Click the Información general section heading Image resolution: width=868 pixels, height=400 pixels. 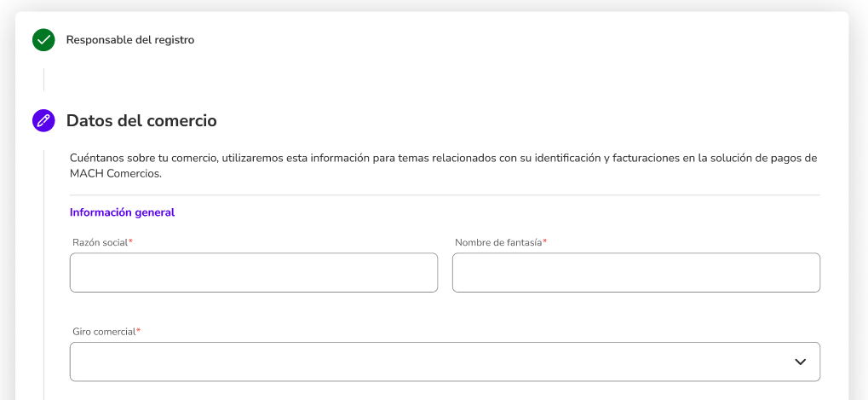(123, 212)
